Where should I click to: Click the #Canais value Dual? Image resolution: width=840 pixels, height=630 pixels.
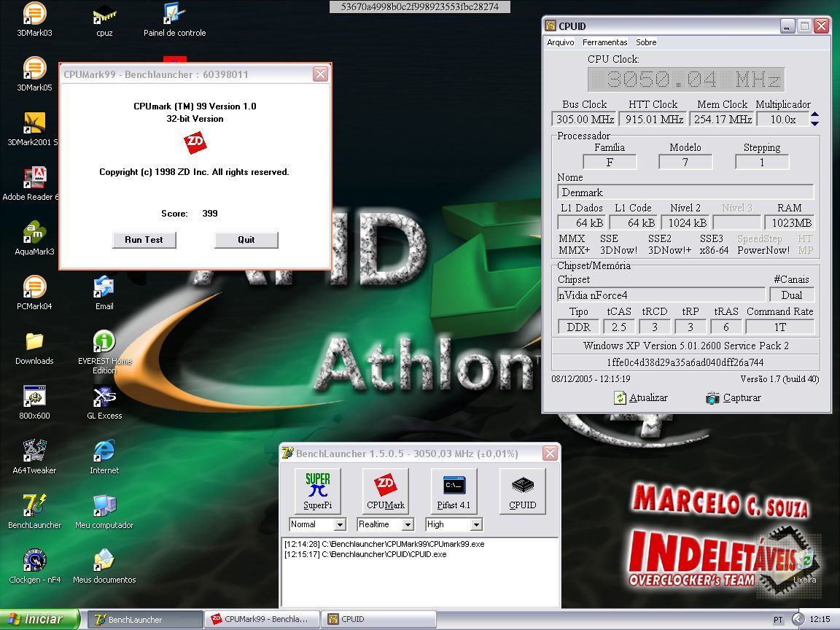[791, 295]
